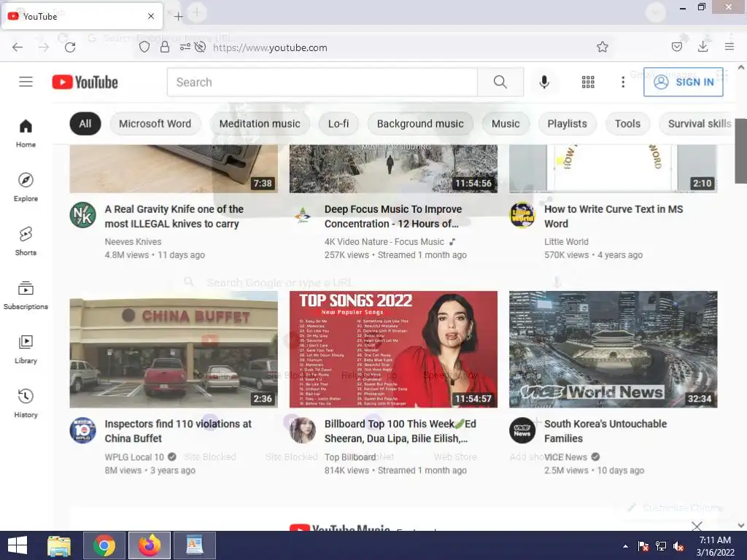The width and height of the screenshot is (747, 560).
Task: Switch to Chrome in the taskbar
Action: (104, 545)
